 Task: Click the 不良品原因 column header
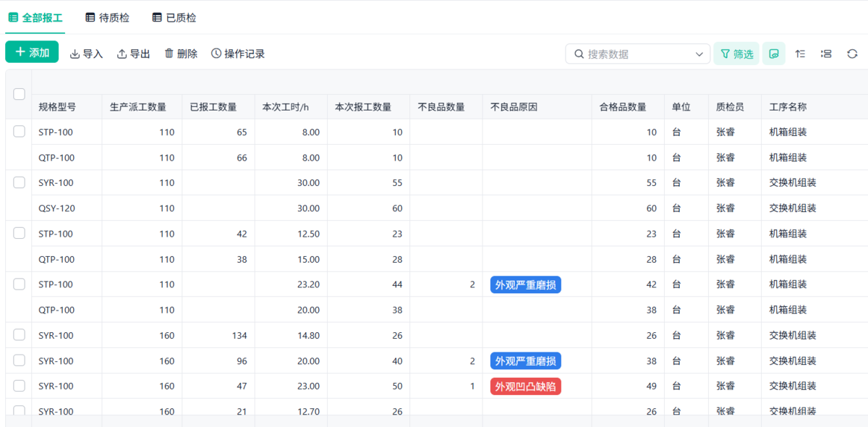(x=514, y=107)
